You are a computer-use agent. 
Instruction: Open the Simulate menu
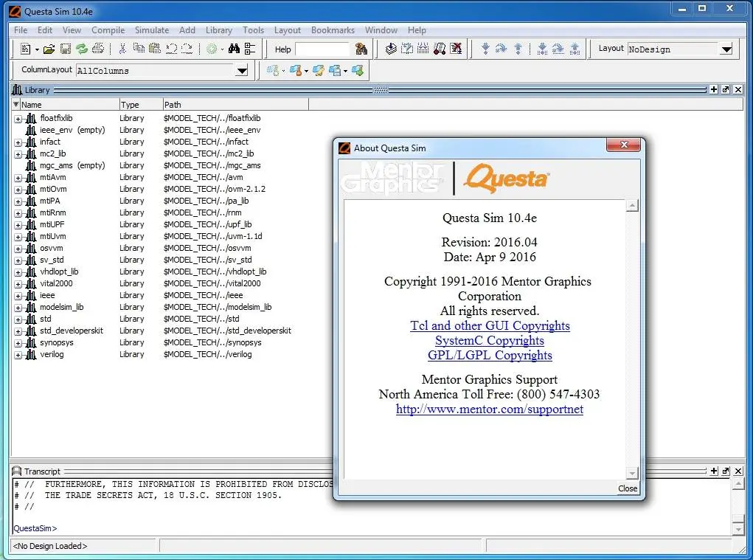tap(152, 30)
